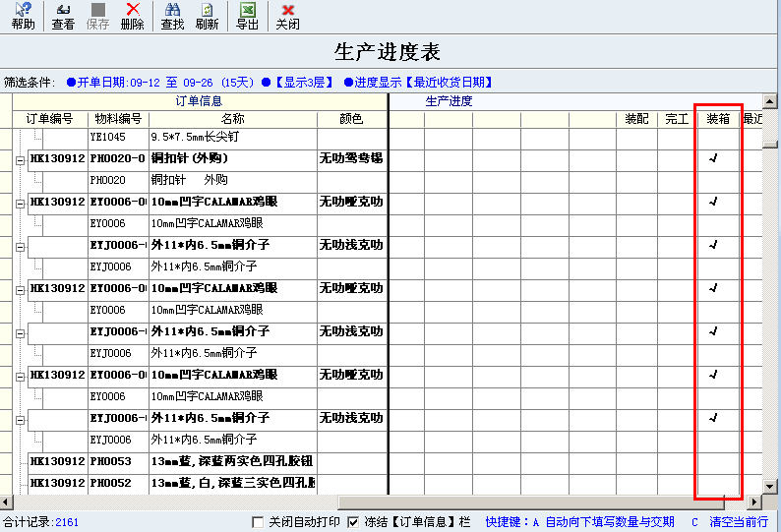This screenshot has width=781, height=532.
Task: Click the vertical scrollbar up arrow
Action: pyautogui.click(x=769, y=101)
